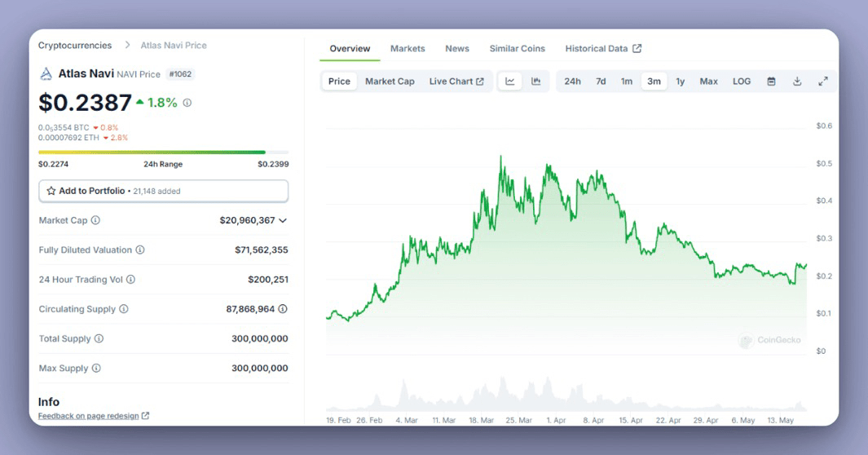This screenshot has height=455, width=868.
Task: Click the $0.2387 price text
Action: (x=85, y=103)
